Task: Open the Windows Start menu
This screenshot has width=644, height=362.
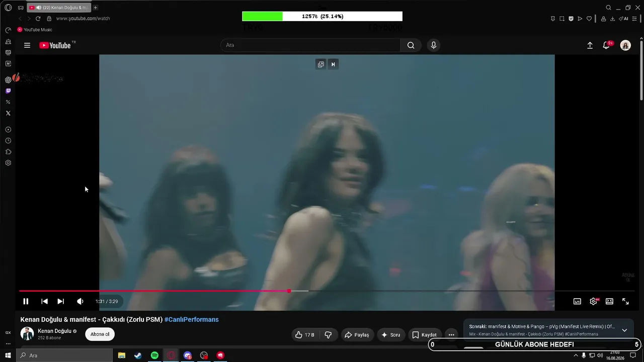Action: (8, 355)
